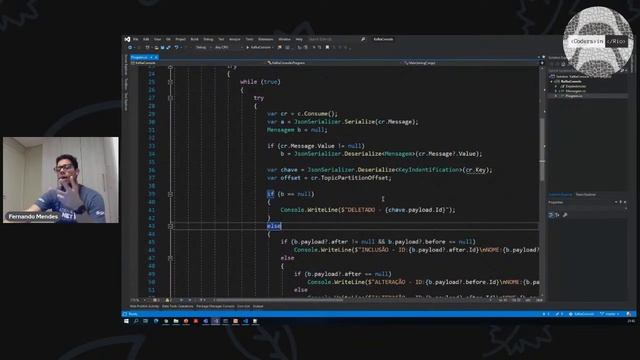Image resolution: width=640 pixels, height=360 pixels.
Task: Open the File menu
Action: 136,39
